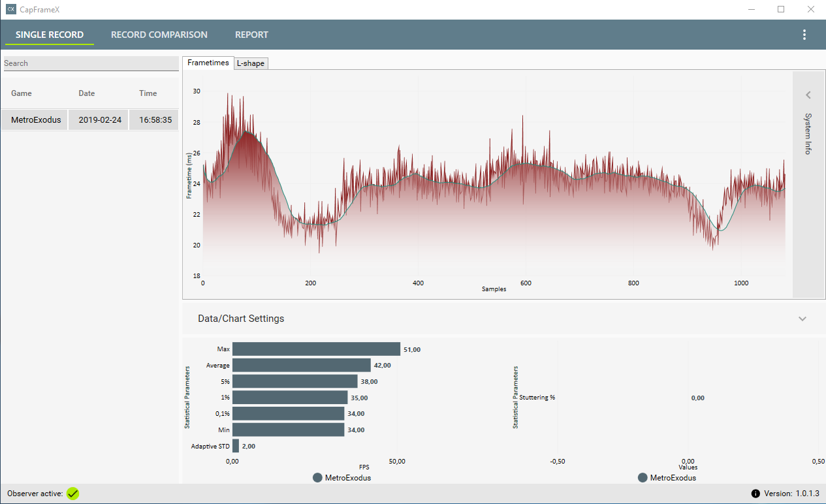This screenshot has width=826, height=504.
Task: Select the MetroExodus record row
Action: pyautogui.click(x=89, y=120)
